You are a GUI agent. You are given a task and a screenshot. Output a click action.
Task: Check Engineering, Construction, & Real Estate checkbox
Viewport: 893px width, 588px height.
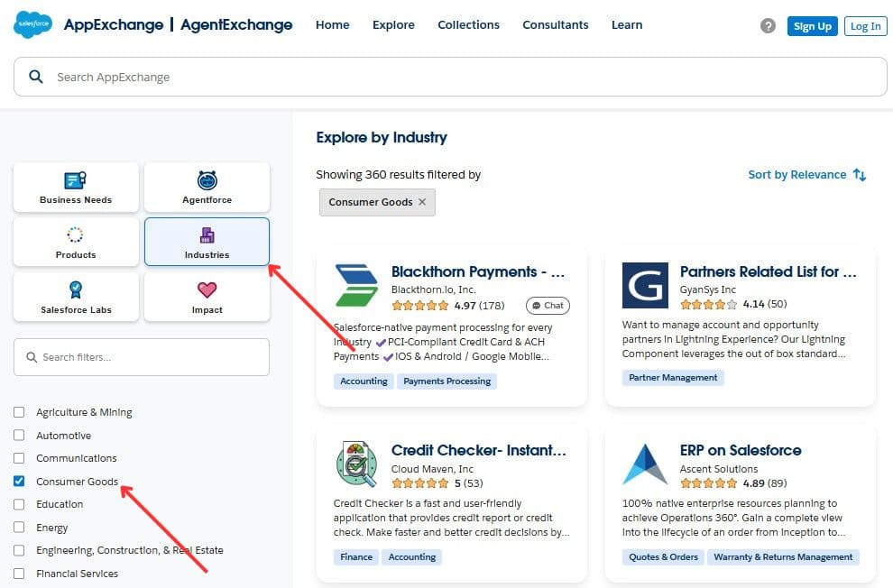tap(19, 550)
